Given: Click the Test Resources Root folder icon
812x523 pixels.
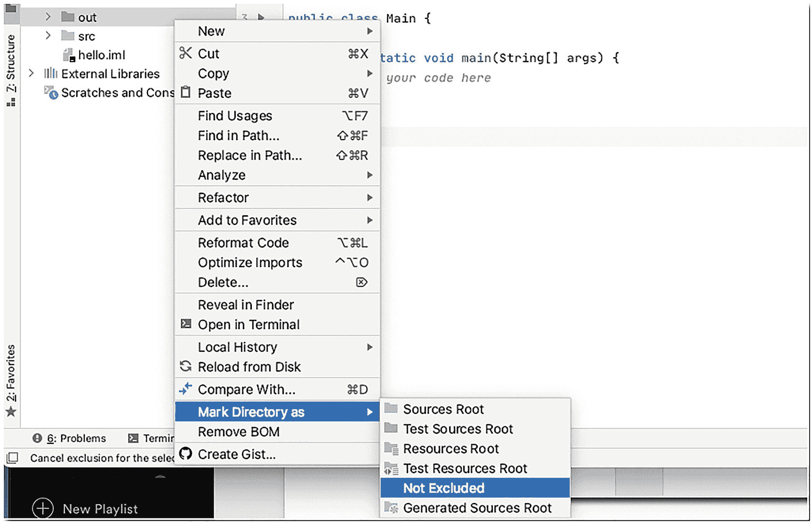Looking at the screenshot, I should point(392,468).
